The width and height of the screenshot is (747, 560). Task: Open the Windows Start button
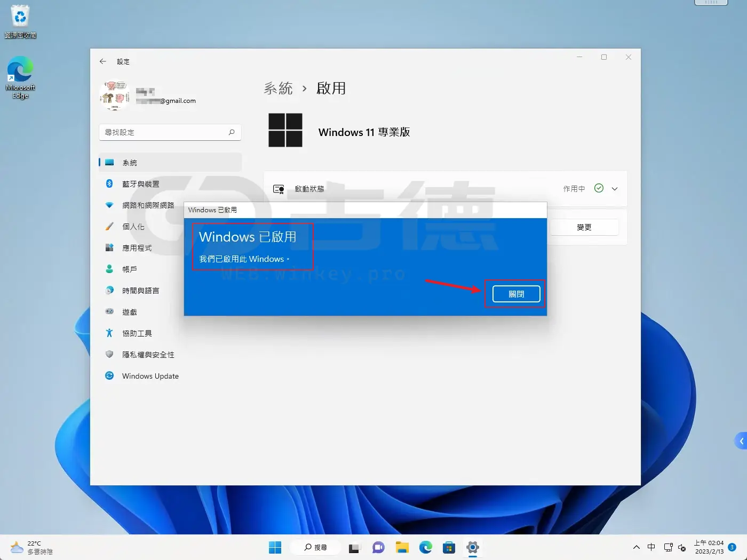coord(275,547)
